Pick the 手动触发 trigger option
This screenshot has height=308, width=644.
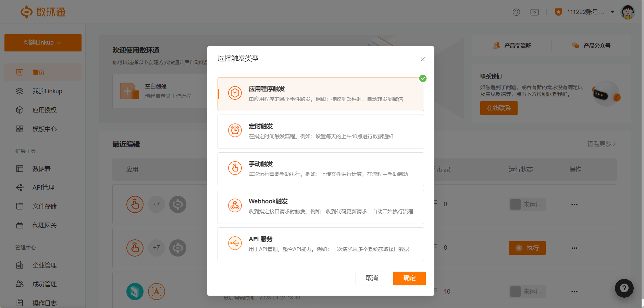(x=320, y=169)
